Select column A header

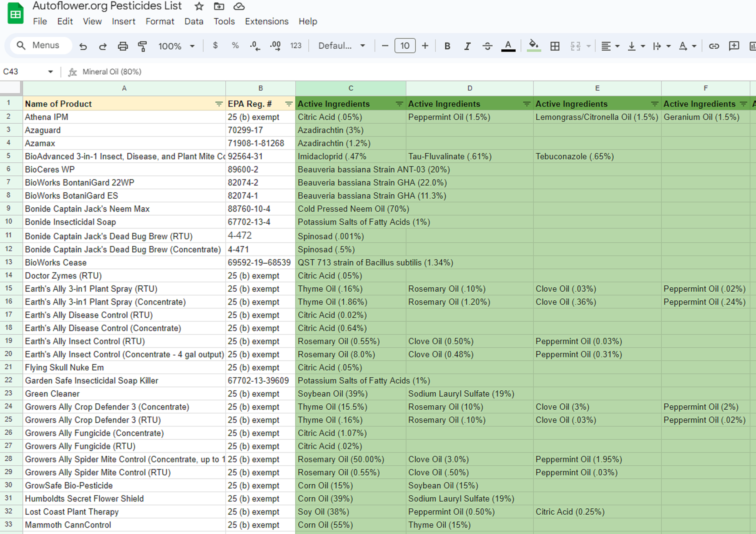pyautogui.click(x=124, y=88)
